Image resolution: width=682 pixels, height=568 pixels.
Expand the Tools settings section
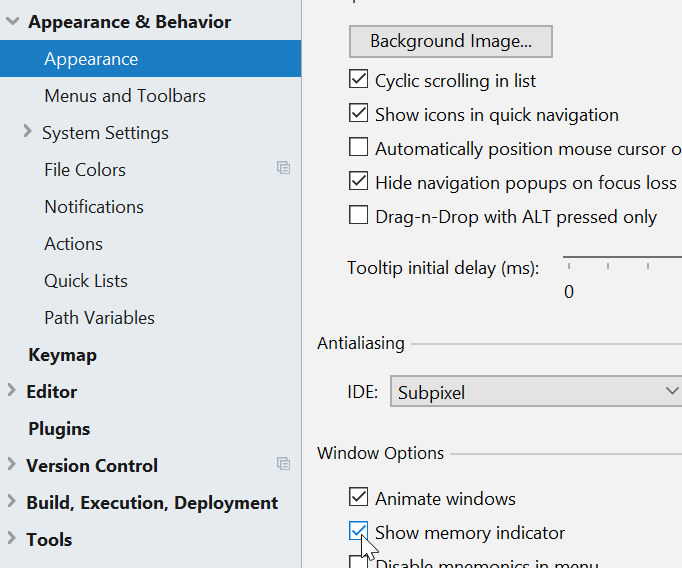[12, 539]
